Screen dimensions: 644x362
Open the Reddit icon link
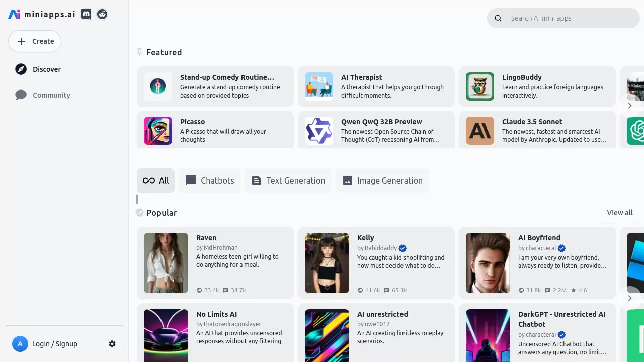click(102, 14)
